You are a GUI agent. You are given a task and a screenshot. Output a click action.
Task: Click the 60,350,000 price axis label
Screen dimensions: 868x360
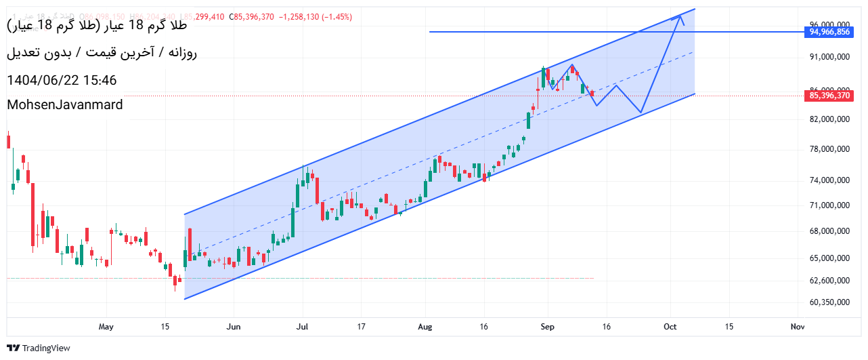tap(829, 302)
